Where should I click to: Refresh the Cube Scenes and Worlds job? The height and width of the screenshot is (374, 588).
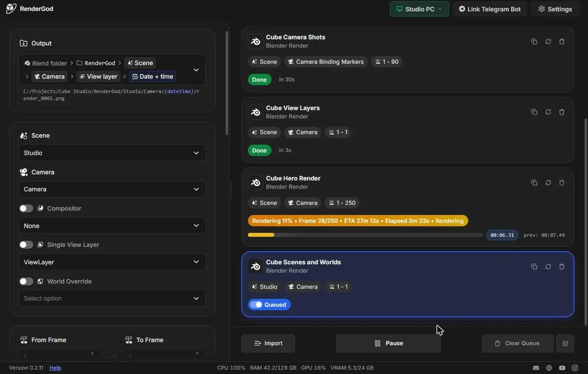pos(548,267)
